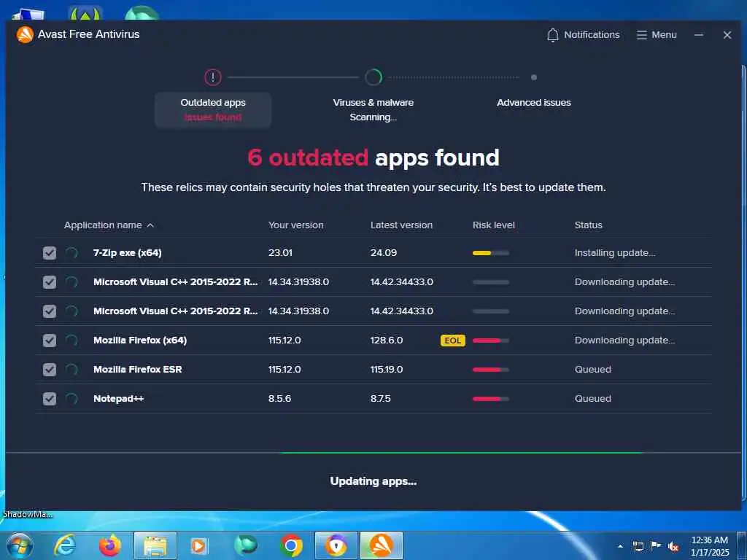Open Avast Secure Browser taskbar icon
Image resolution: width=747 pixels, height=560 pixels.
(336, 545)
